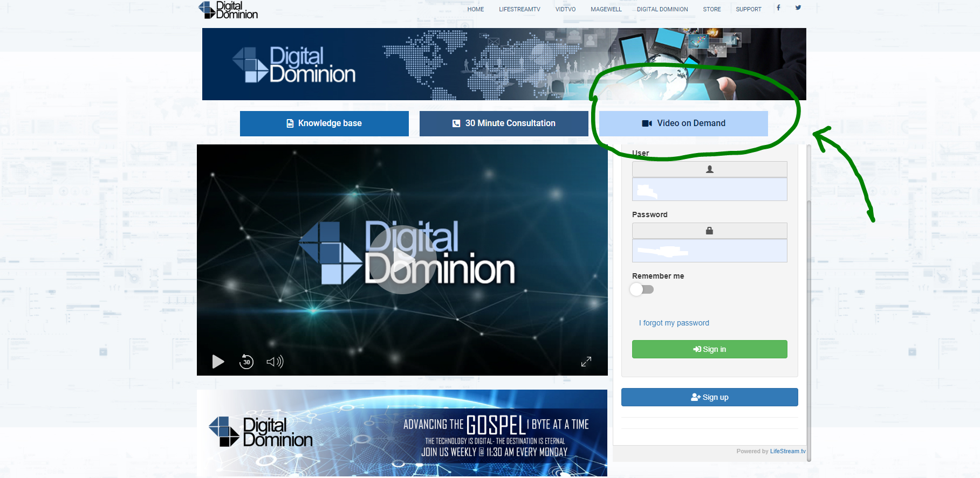Open Video on Demand button

[683, 123]
